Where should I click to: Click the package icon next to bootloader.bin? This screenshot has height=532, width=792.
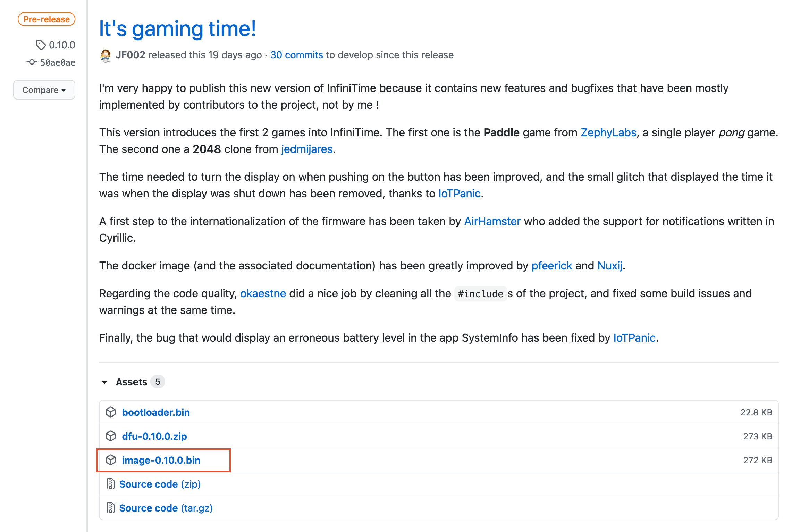click(x=111, y=412)
